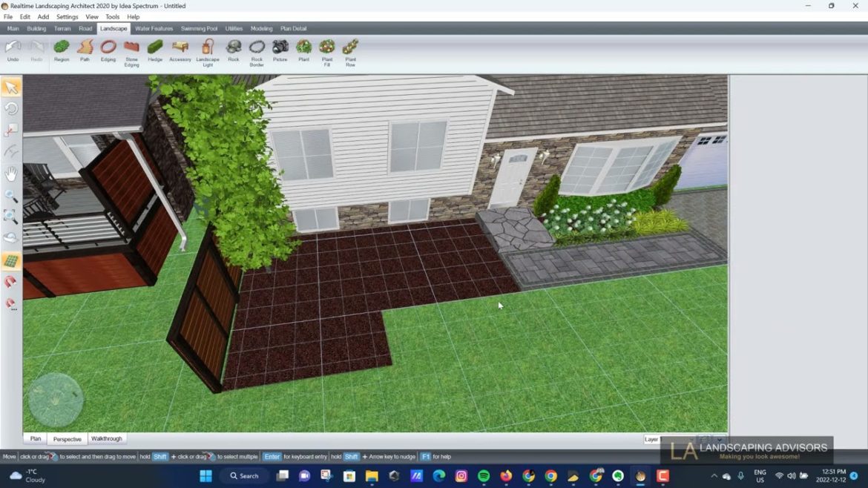This screenshot has width=868, height=488.
Task: Choose the Rock Border tool
Action: (257, 50)
